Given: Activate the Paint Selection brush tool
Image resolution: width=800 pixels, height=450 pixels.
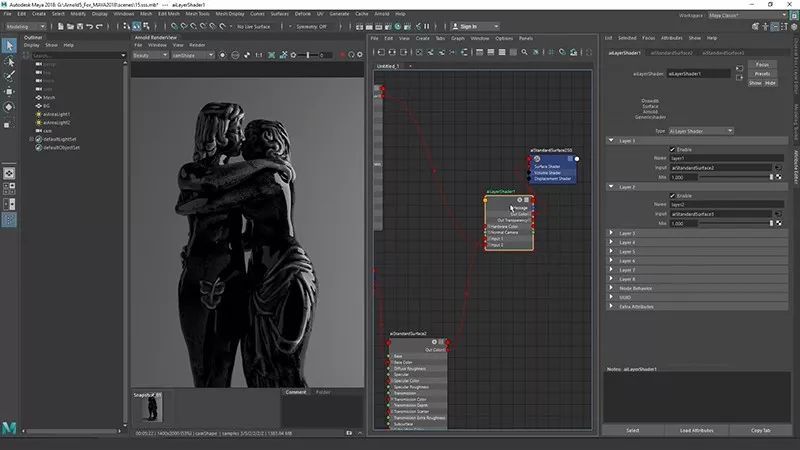Looking at the screenshot, I should click(10, 76).
